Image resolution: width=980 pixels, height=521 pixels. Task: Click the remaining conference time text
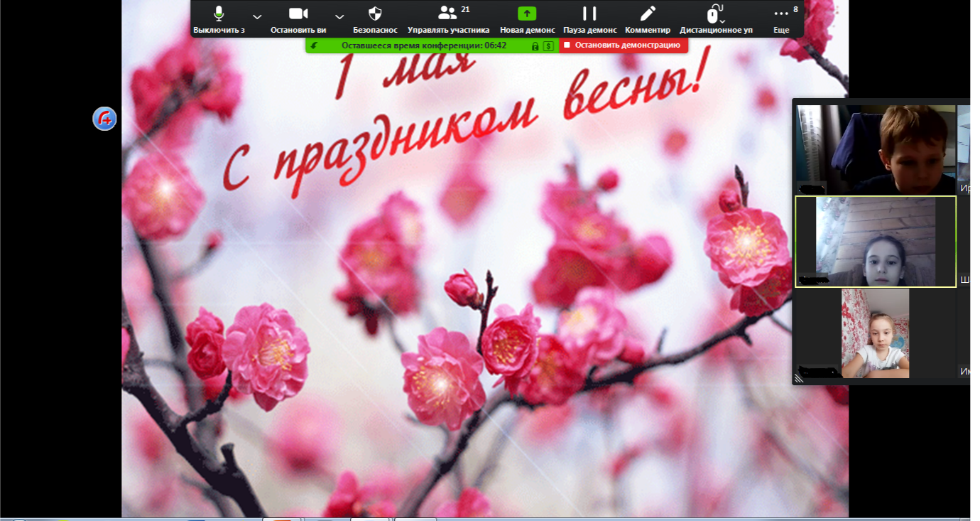click(423, 45)
